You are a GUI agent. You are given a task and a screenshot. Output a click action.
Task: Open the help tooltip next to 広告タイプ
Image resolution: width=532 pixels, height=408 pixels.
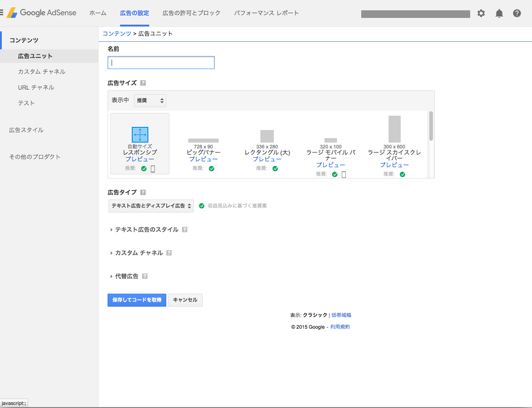[x=143, y=192]
